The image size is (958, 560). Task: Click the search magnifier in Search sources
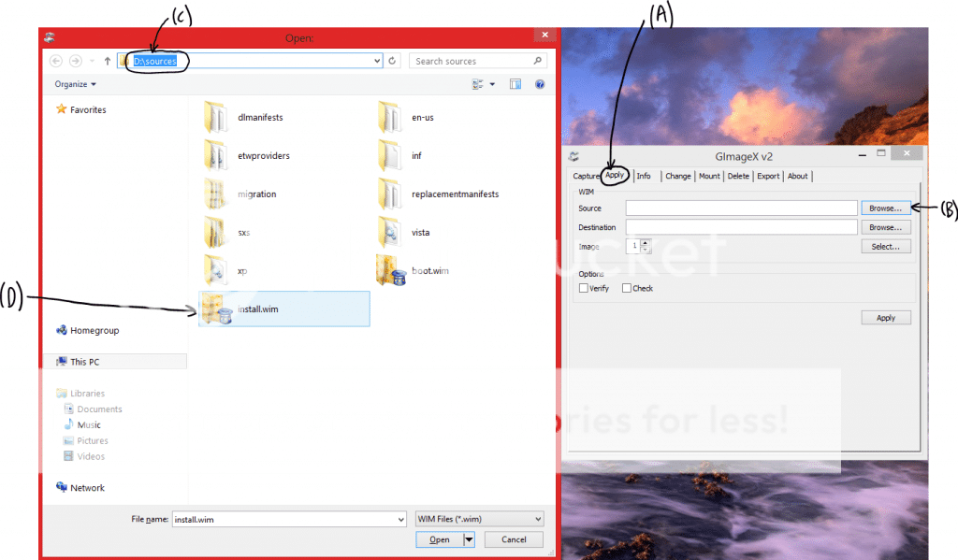539,61
